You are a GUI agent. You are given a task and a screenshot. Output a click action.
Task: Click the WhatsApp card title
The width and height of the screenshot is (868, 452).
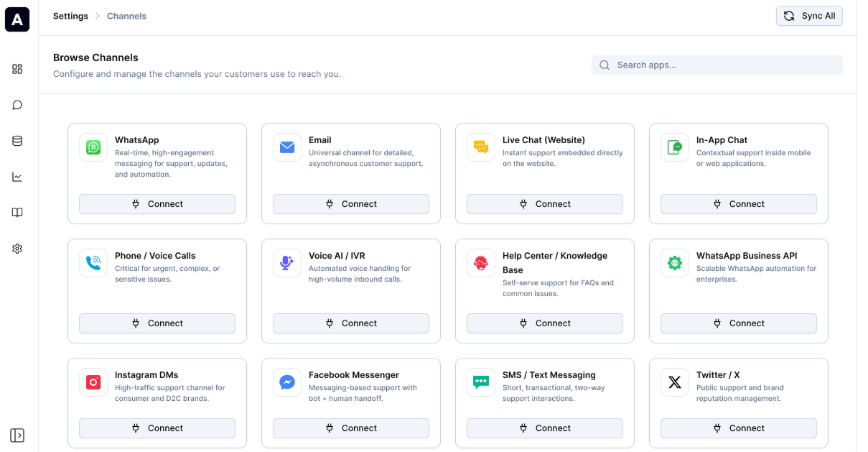(137, 140)
